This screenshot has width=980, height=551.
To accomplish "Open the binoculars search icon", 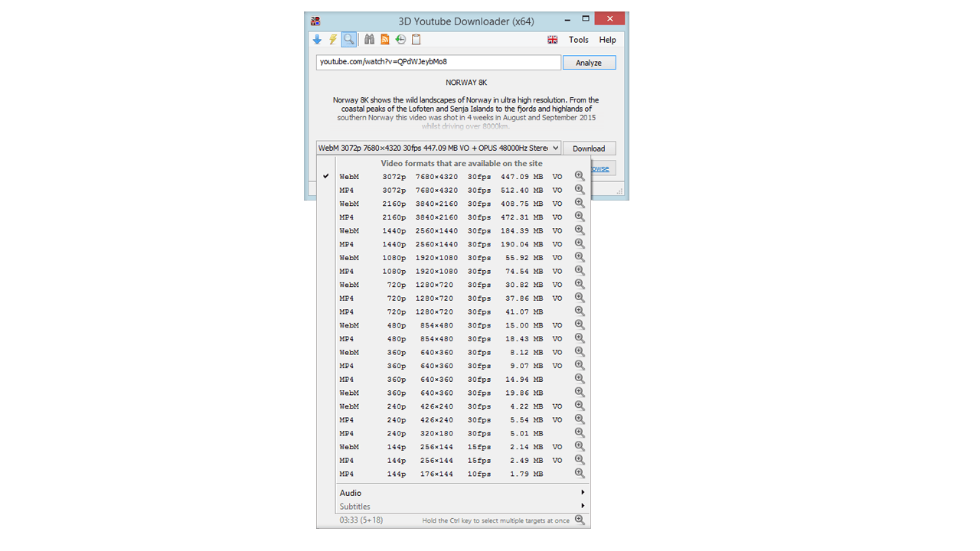I will pos(369,39).
